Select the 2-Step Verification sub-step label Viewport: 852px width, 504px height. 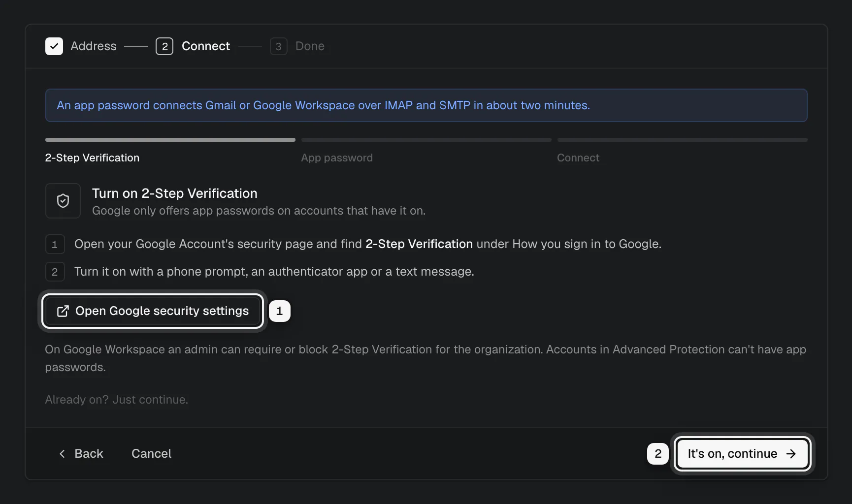[x=92, y=158]
